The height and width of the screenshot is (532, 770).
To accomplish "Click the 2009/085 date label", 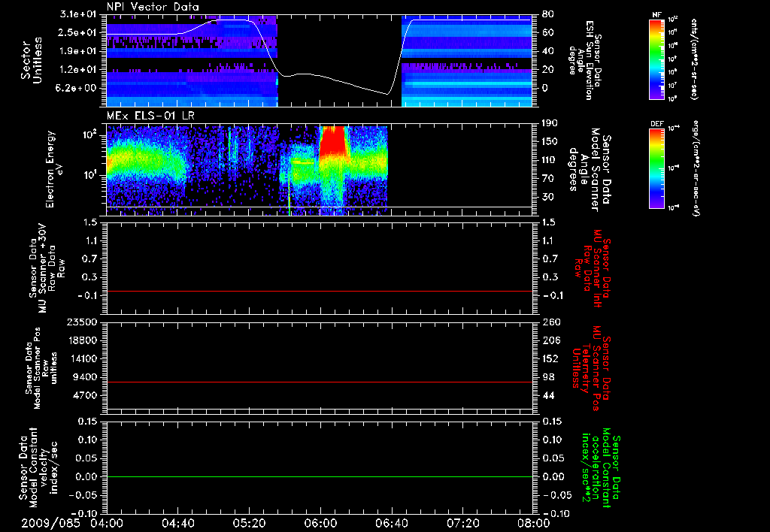I will coord(50,523).
